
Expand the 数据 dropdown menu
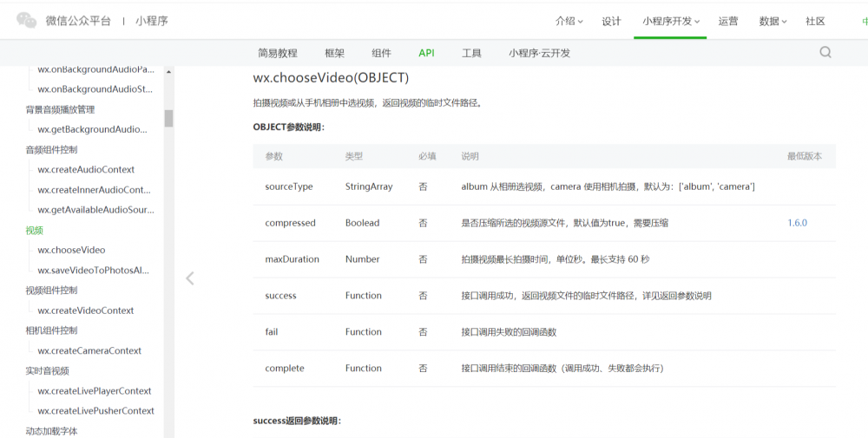[x=773, y=21]
